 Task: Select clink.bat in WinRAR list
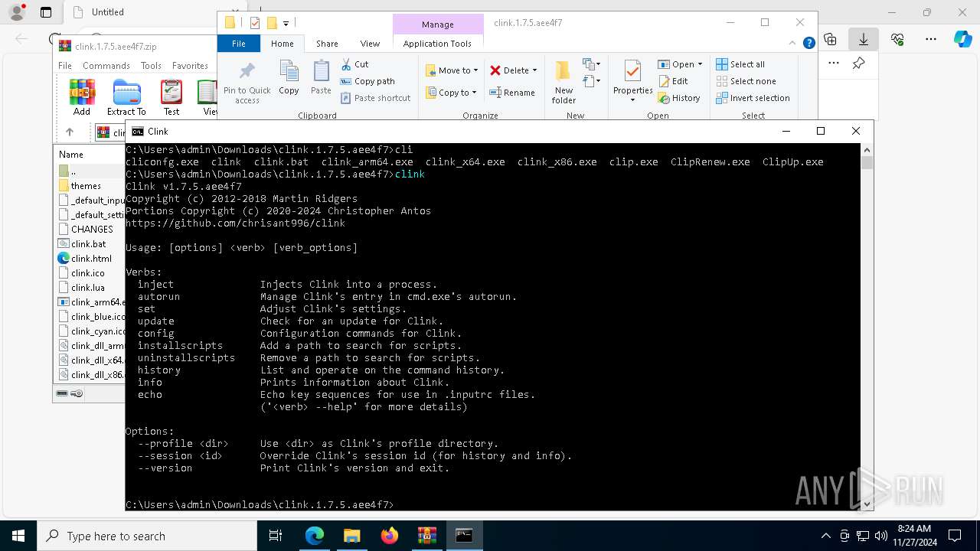click(89, 244)
